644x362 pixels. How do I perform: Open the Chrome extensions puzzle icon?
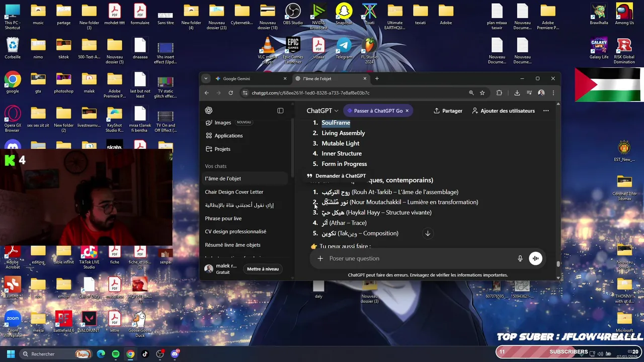point(499,93)
